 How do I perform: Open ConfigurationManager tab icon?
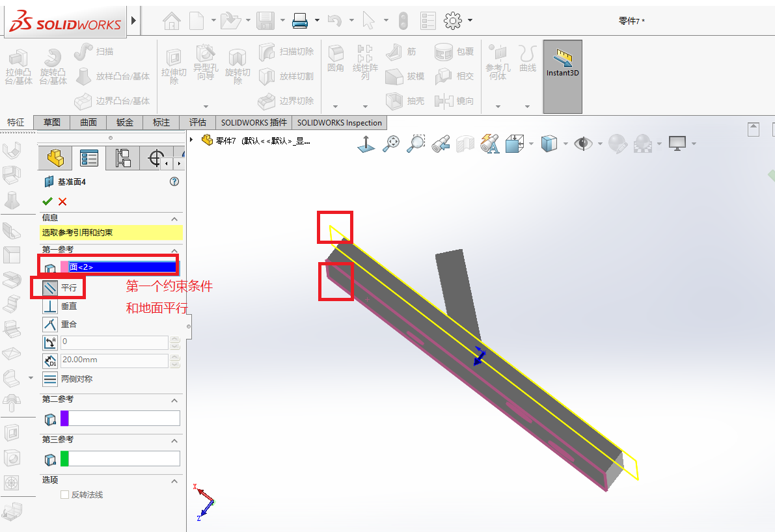click(122, 159)
